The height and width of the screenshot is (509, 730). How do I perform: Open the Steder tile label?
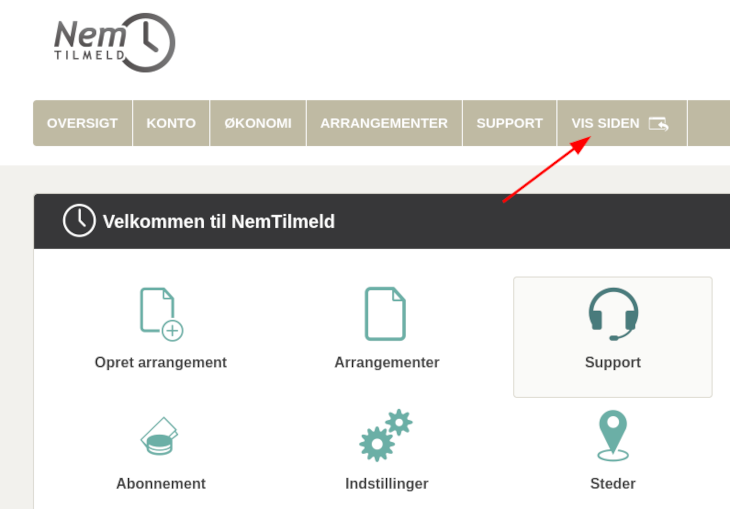(613, 483)
